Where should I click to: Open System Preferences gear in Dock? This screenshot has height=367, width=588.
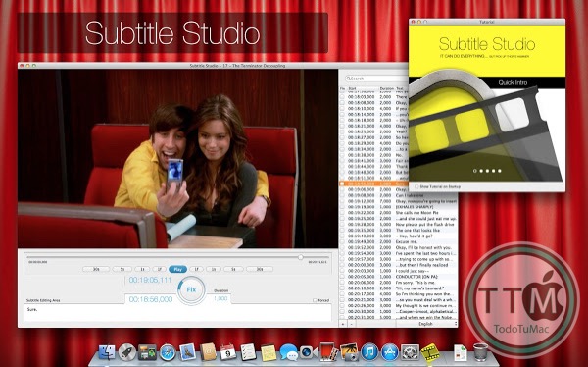pos(411,352)
